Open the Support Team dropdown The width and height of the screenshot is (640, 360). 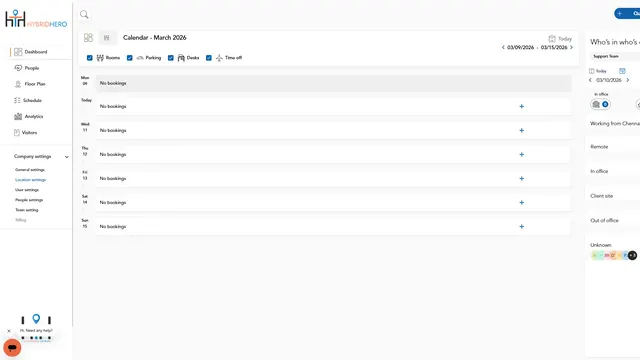(615, 56)
